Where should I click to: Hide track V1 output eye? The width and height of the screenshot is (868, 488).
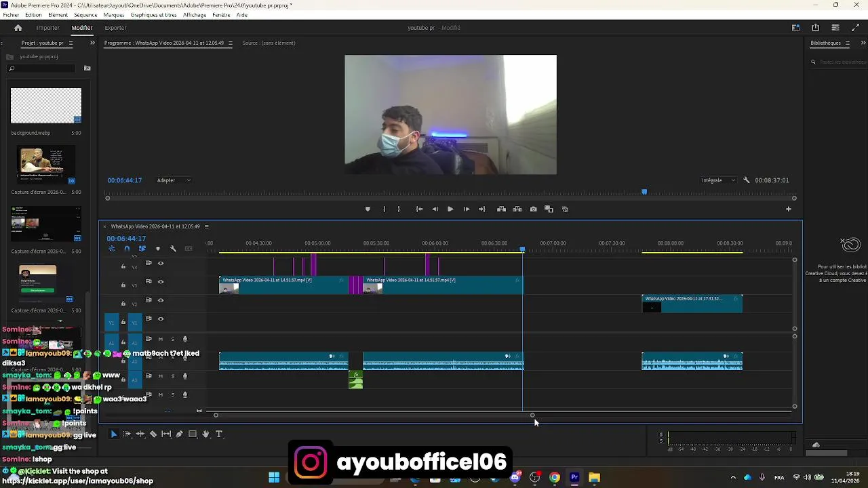coord(161,319)
